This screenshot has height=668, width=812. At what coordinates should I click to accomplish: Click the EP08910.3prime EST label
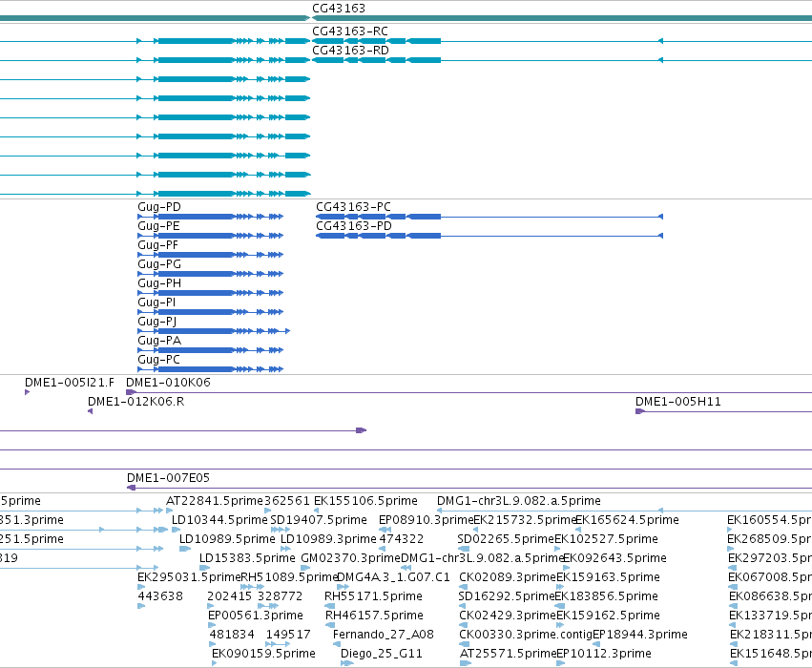[427, 519]
